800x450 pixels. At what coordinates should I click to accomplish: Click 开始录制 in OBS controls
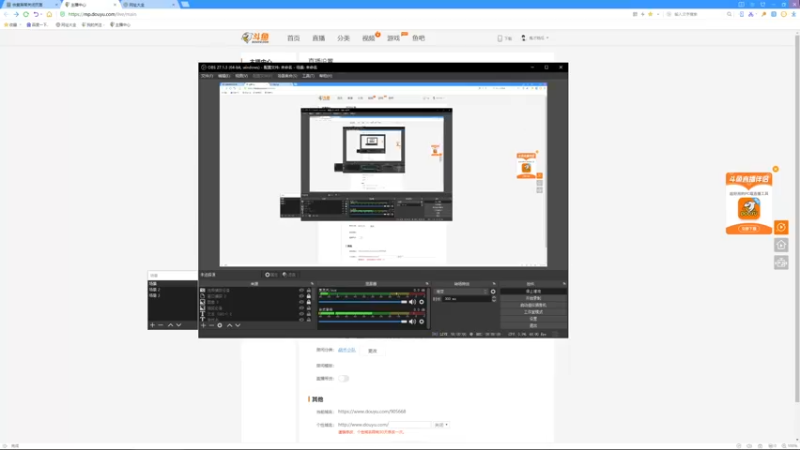[x=533, y=298]
